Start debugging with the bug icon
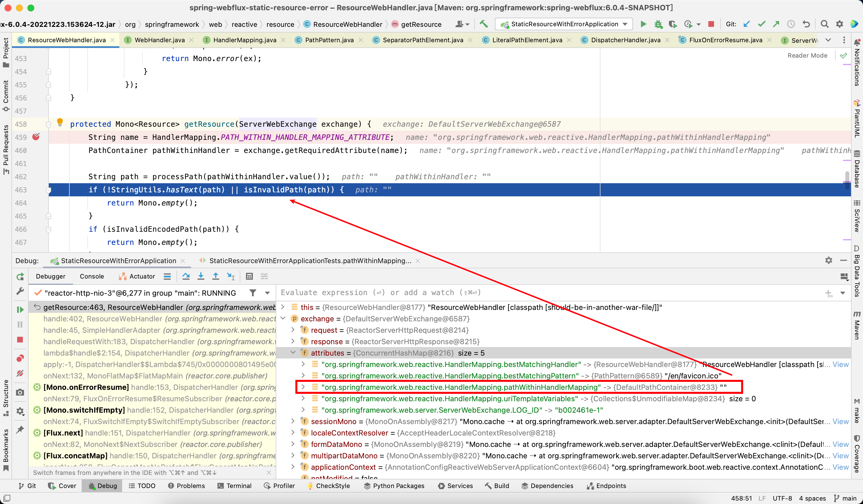Image resolution: width=863 pixels, height=504 pixels. click(x=658, y=24)
